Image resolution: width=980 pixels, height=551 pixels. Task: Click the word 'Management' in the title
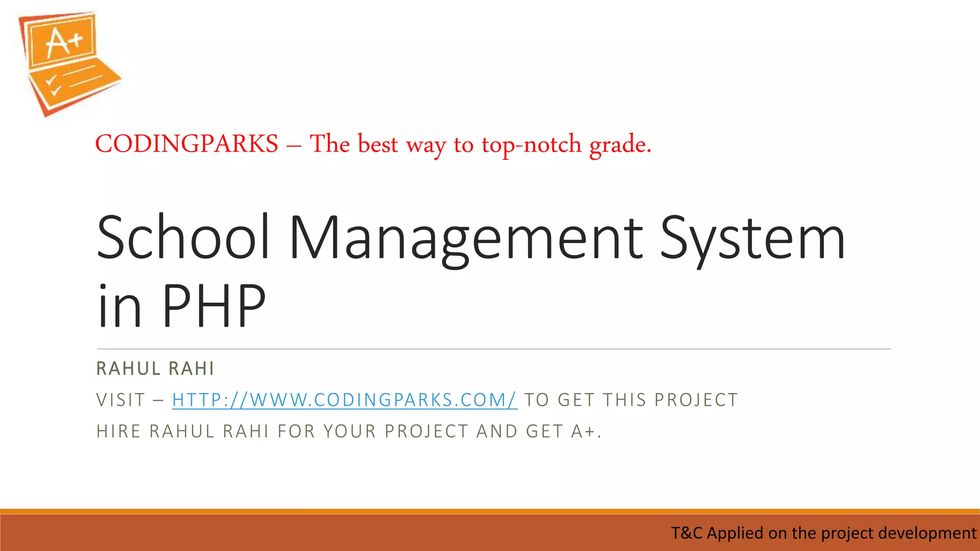point(467,238)
